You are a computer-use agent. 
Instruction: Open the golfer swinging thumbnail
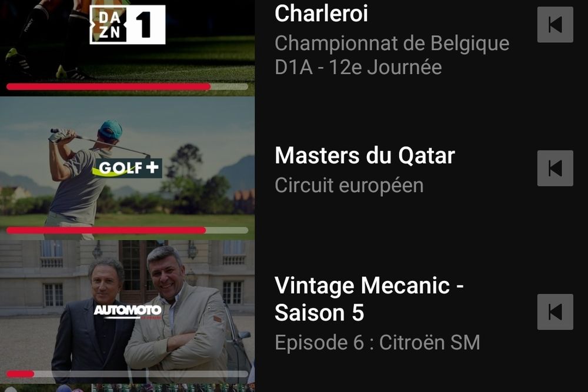point(128,168)
